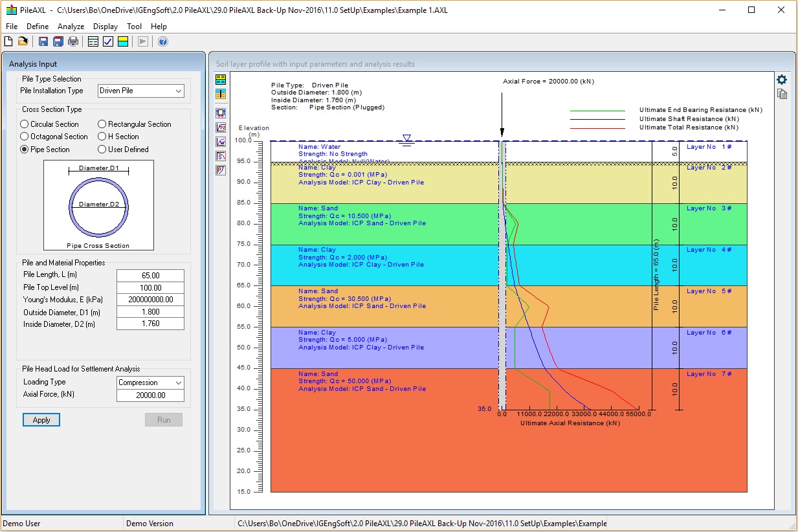Image resolution: width=798 pixels, height=532 pixels.
Task: Open the Tool menu
Action: [x=135, y=27]
